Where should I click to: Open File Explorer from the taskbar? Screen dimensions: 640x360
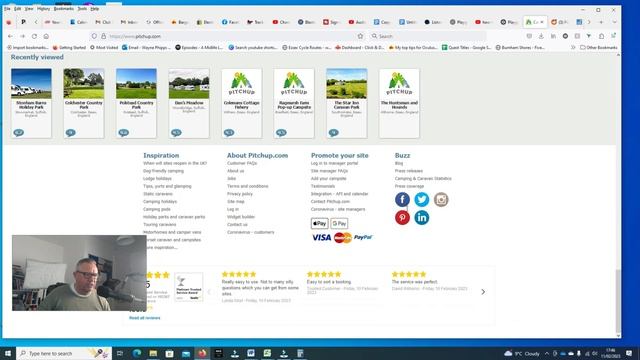click(153, 353)
